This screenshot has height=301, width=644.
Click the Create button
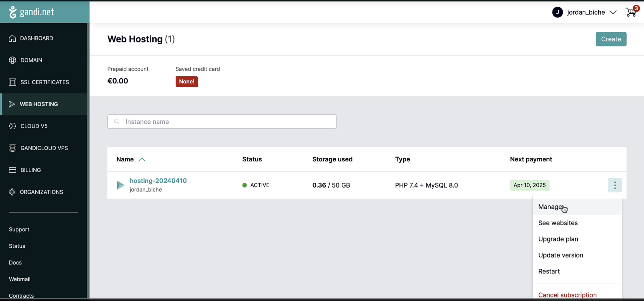pos(611,39)
